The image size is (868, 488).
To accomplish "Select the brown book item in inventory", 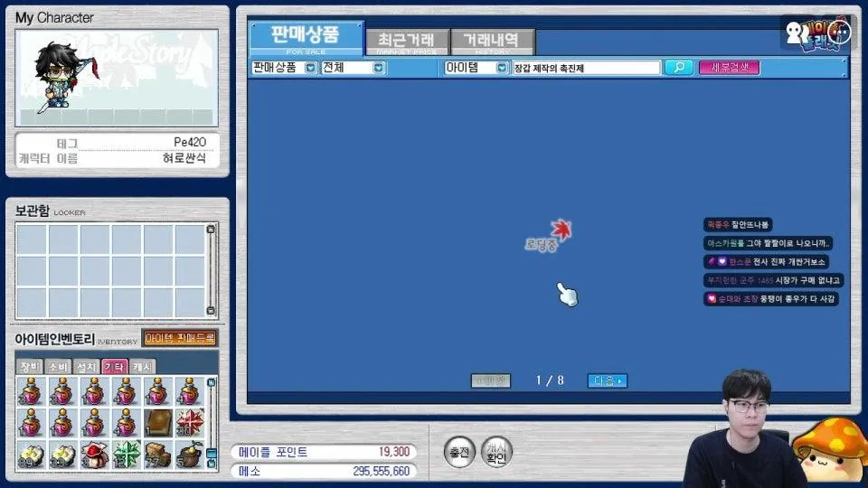I will [x=157, y=423].
